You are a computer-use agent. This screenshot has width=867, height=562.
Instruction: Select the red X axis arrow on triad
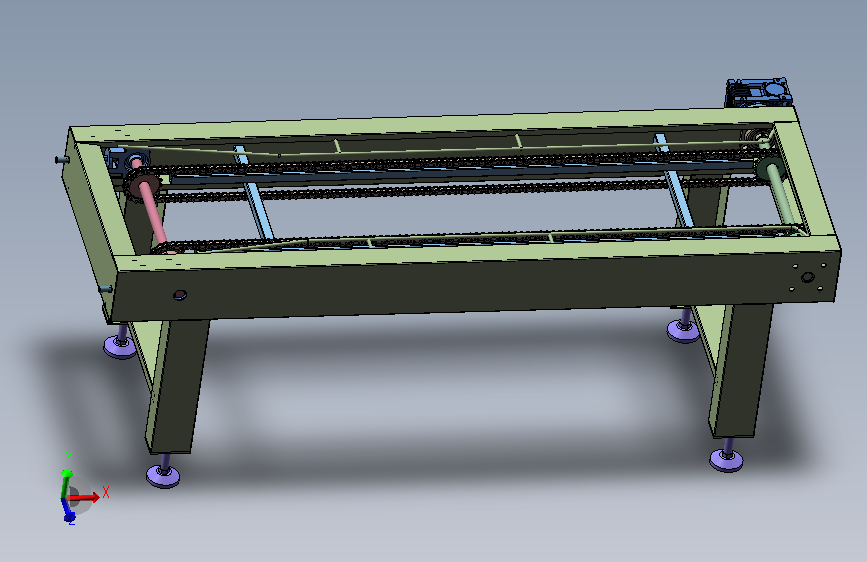tap(86, 497)
